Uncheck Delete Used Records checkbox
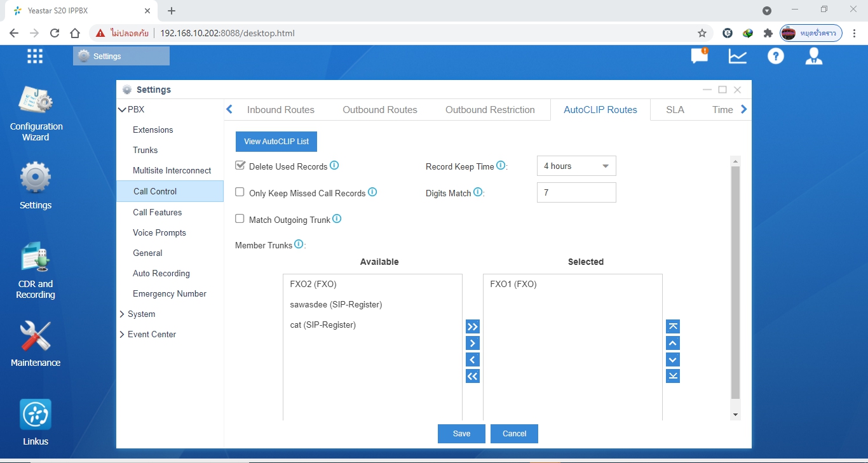Viewport: 868px width, 463px height. pos(240,166)
